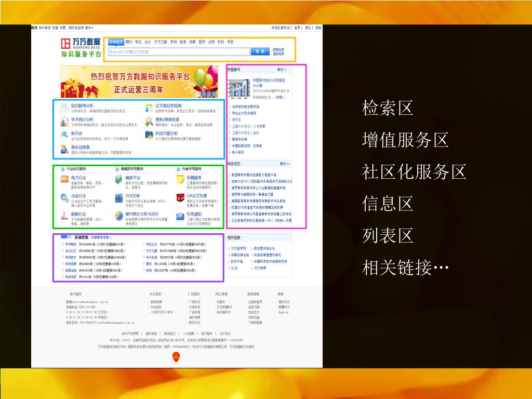Image resolution: width=532 pixels, height=399 pixels.
Task: Click the 万方数据 logo
Action: tap(81, 47)
